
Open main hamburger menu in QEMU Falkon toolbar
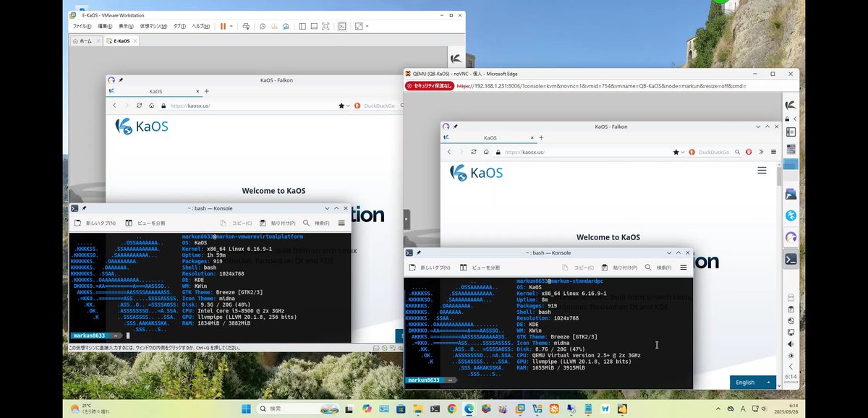pos(773,152)
